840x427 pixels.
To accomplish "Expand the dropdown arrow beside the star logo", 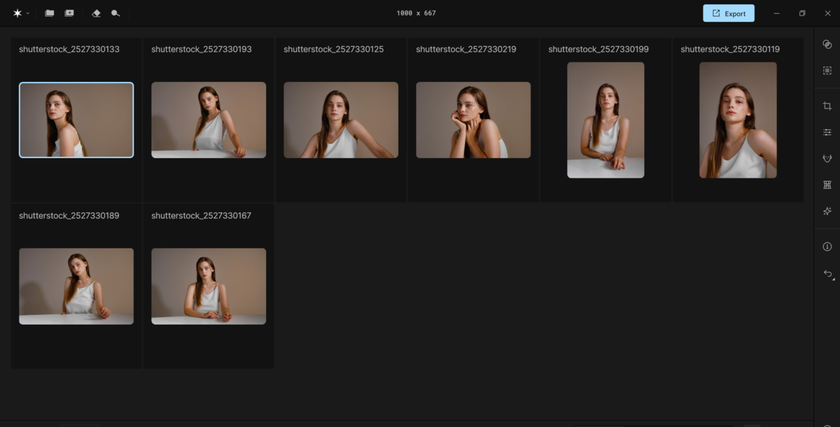I will click(x=28, y=13).
